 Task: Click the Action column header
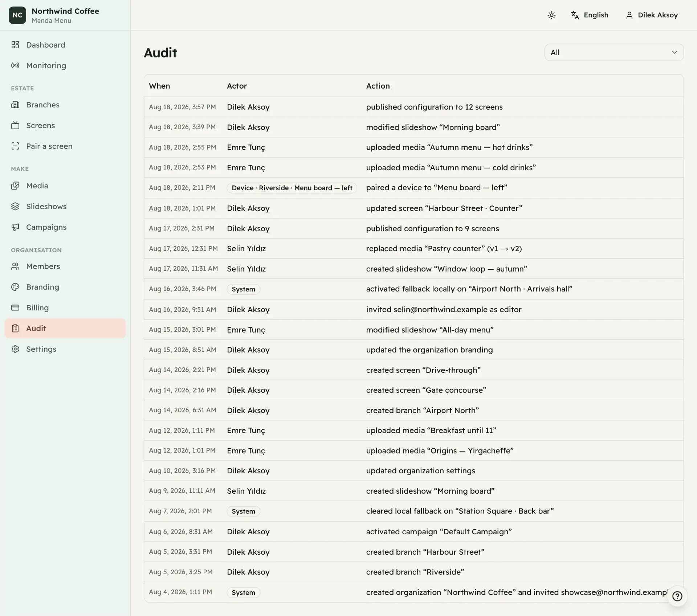(378, 86)
